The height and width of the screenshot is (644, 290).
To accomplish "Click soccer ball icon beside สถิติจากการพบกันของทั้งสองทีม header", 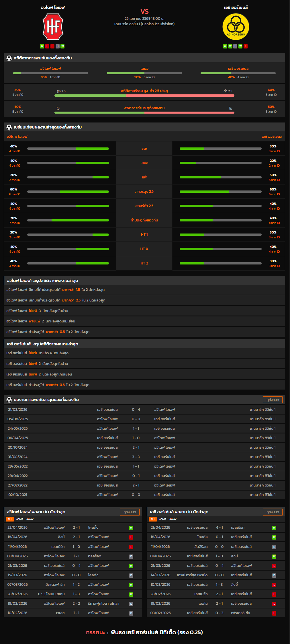I will [x=9, y=58].
